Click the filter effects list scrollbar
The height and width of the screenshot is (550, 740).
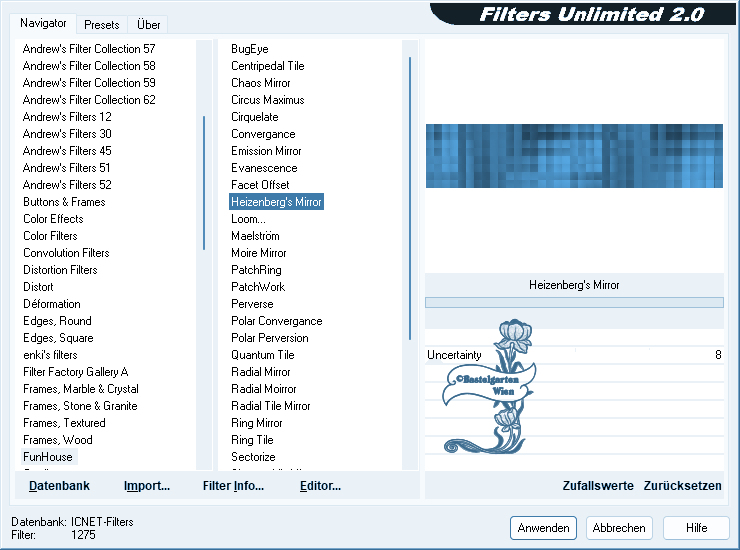tap(410, 198)
